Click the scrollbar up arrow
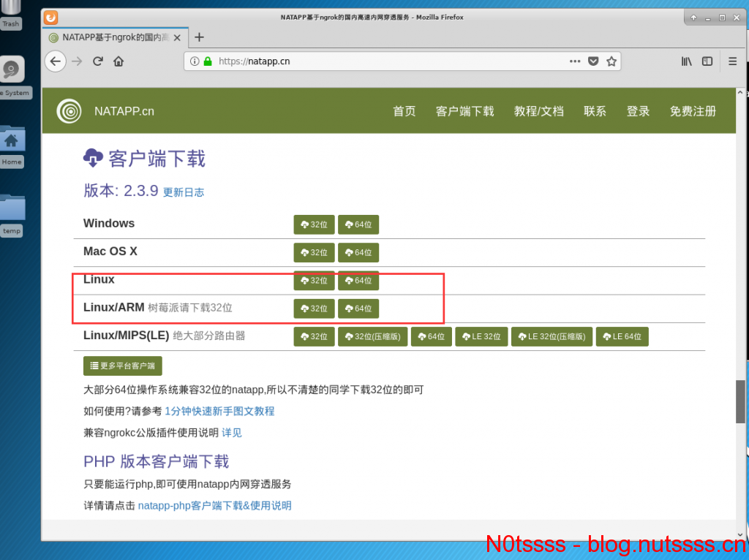Image resolution: width=749 pixels, height=560 pixels. tap(740, 93)
